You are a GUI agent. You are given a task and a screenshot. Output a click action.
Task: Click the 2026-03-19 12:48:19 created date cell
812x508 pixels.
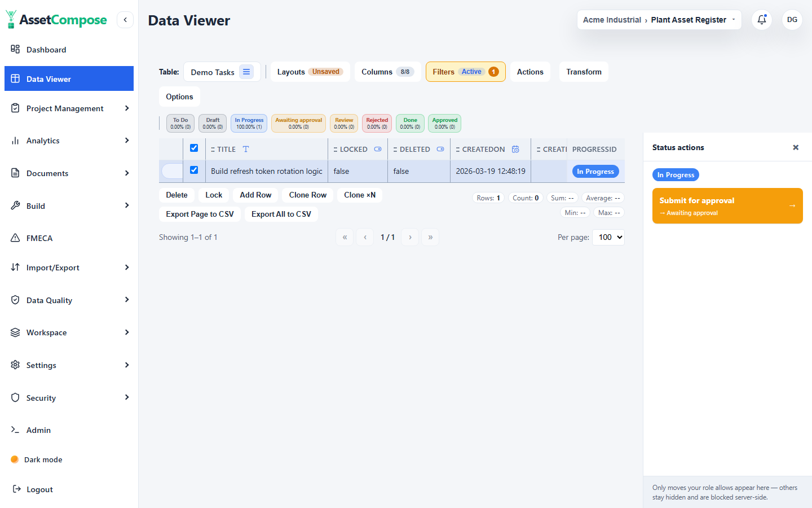click(x=491, y=171)
